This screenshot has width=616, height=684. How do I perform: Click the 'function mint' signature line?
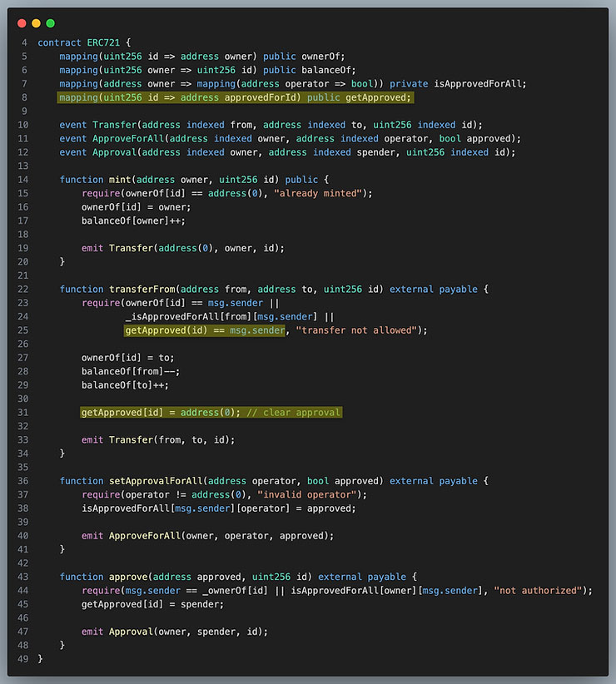[x=194, y=180]
